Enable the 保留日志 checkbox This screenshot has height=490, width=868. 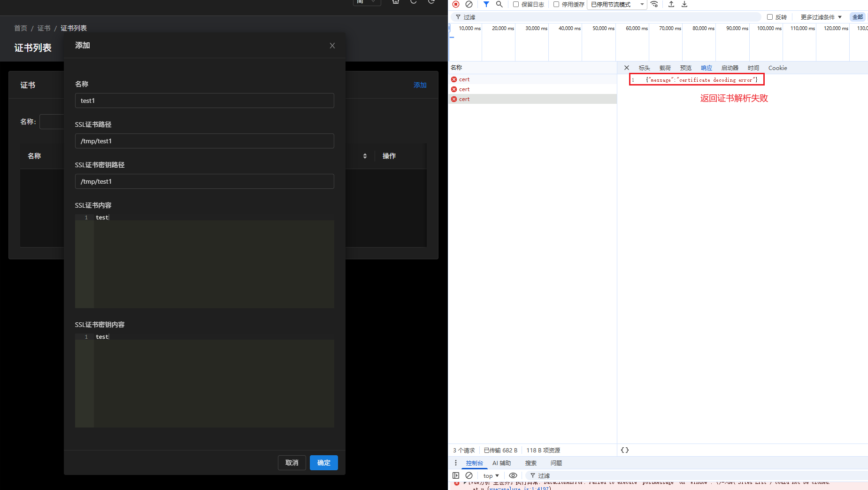(516, 4)
